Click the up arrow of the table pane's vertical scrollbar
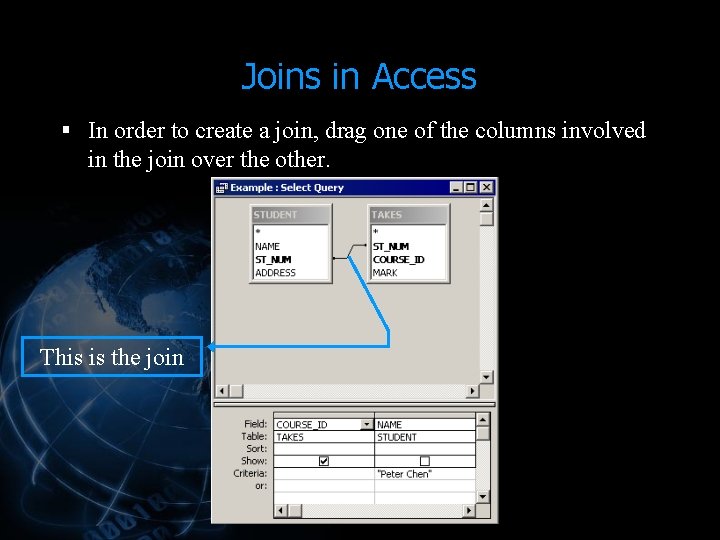This screenshot has height=540, width=720. 486,204
